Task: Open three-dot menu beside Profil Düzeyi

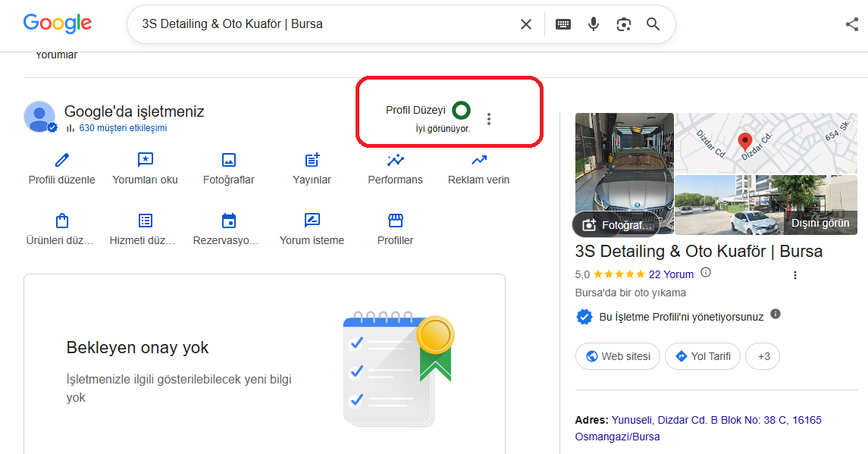Action: click(488, 119)
